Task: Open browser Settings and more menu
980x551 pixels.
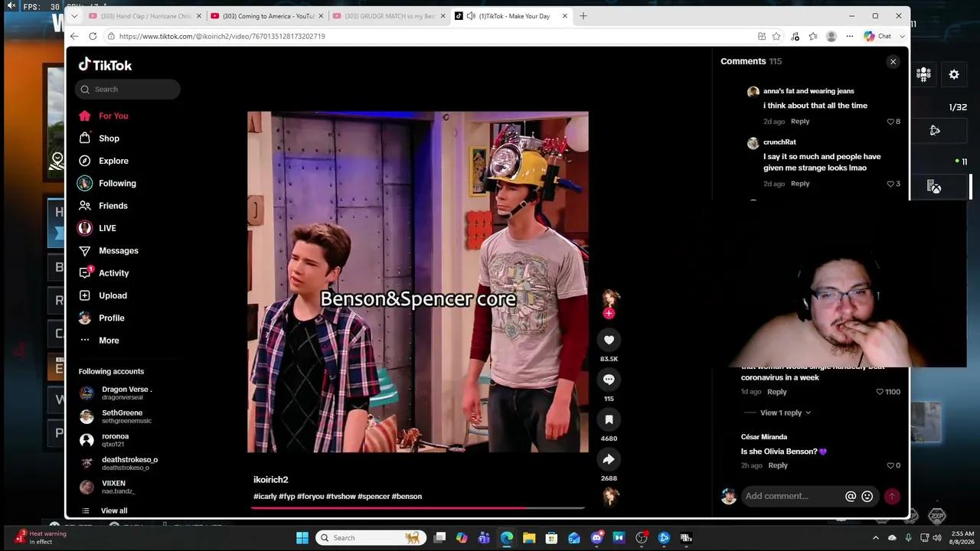Action: (x=850, y=36)
